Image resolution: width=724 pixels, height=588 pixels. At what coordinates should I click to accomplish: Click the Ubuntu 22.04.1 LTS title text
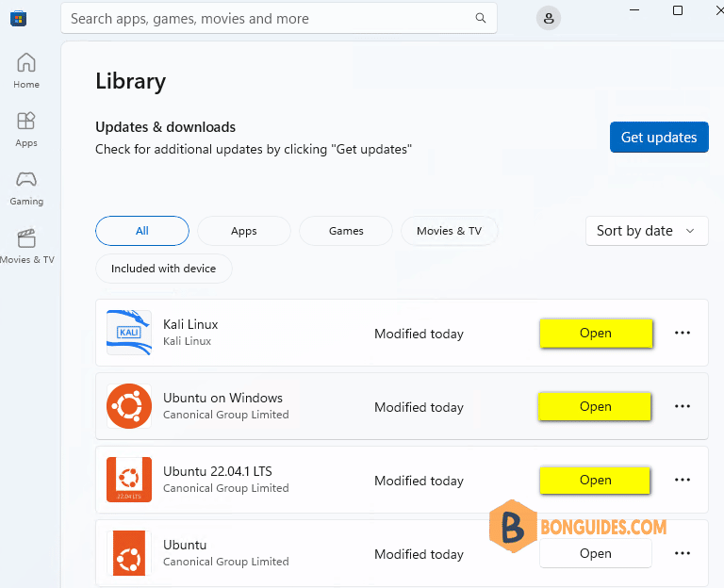[x=218, y=471]
